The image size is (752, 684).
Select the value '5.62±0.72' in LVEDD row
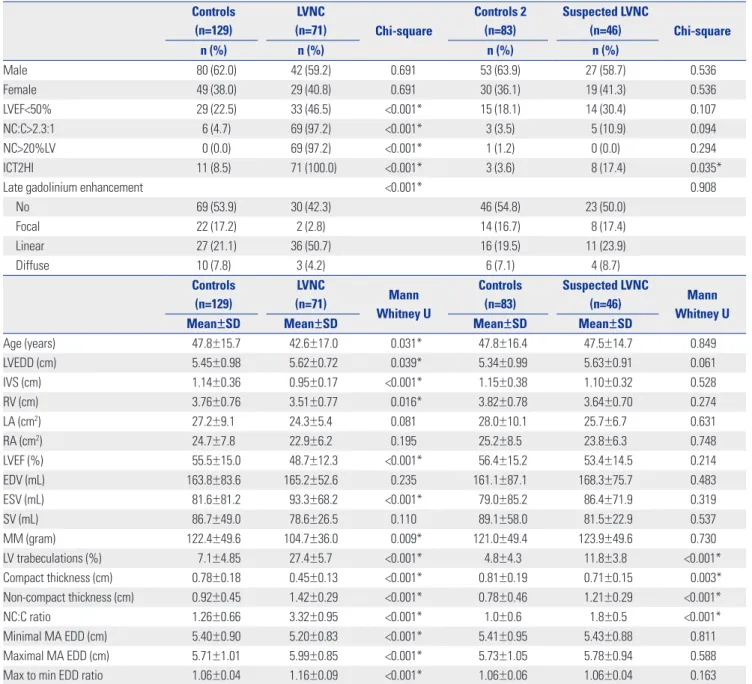[x=313, y=363]
